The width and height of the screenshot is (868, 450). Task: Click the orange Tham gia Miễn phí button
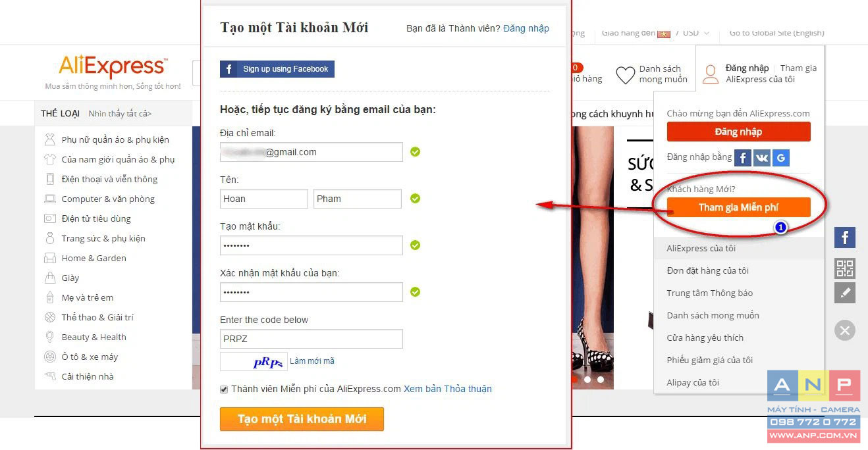point(738,207)
